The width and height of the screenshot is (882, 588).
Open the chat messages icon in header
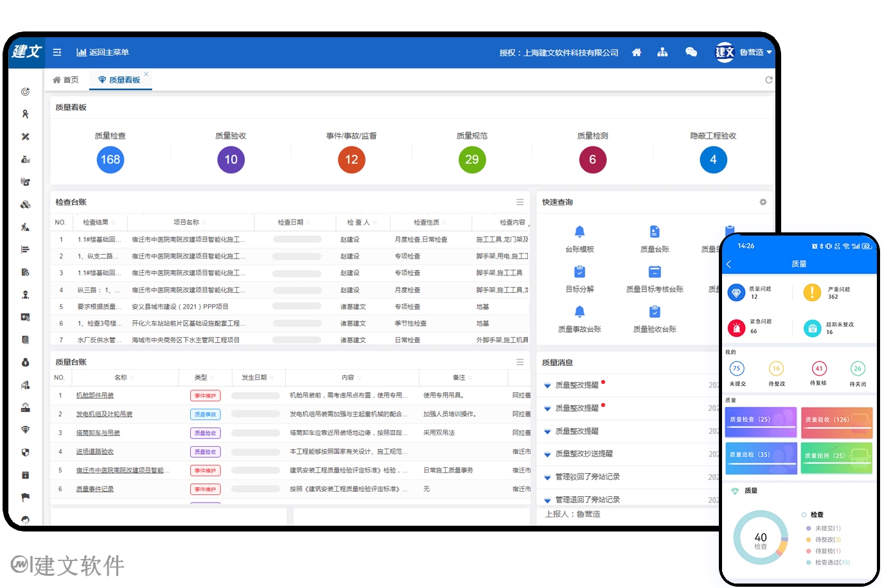[691, 53]
